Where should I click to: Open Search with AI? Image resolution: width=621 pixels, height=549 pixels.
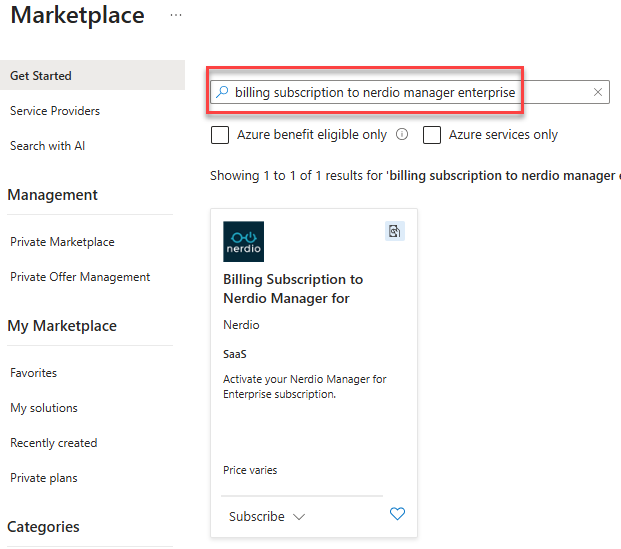[48, 146]
